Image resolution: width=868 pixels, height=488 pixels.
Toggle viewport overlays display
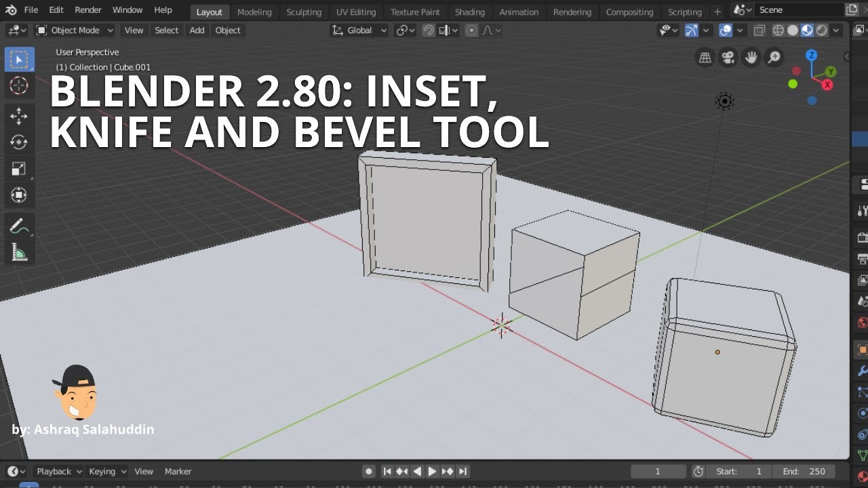point(725,30)
